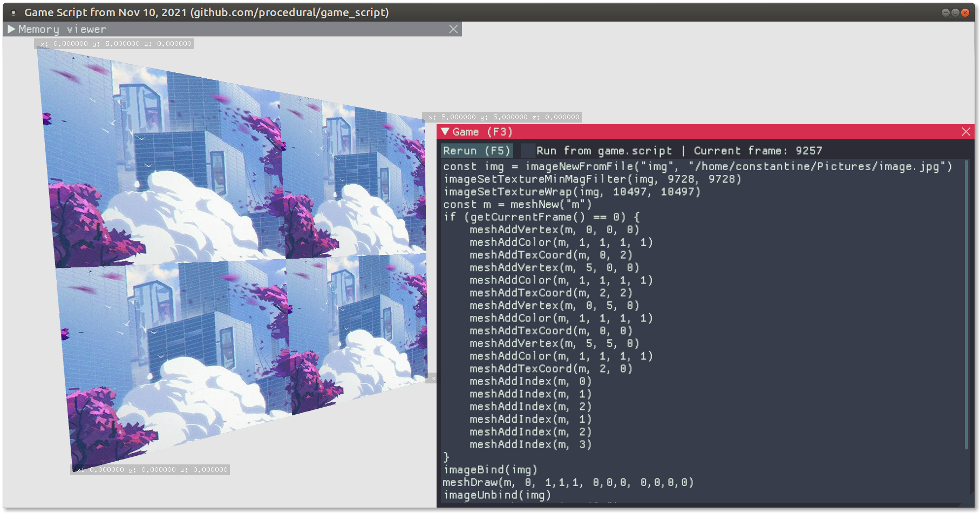This screenshot has width=980, height=513.
Task: Click the getCurrentFrame() if statement line
Action: pyautogui.click(x=541, y=217)
